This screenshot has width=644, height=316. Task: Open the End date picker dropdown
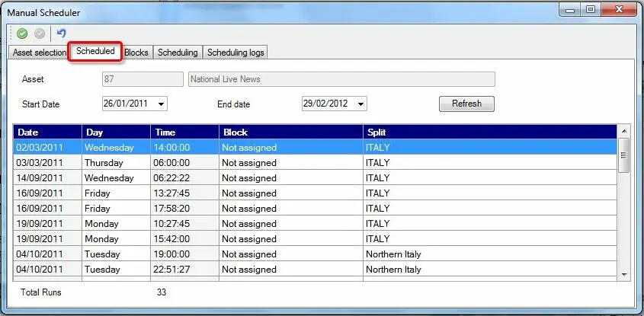361,104
